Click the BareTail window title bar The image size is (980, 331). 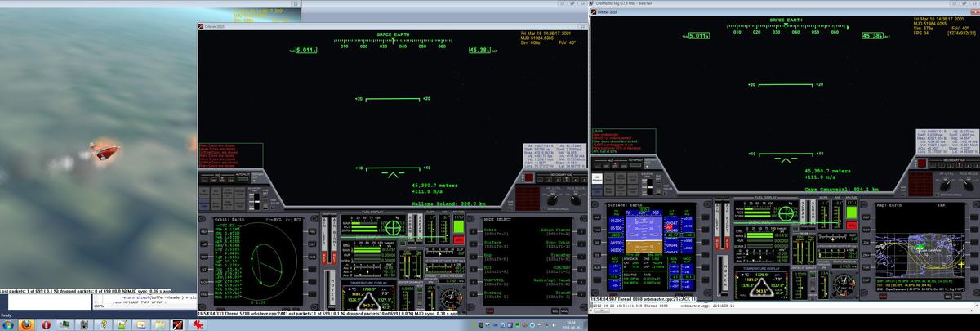point(784,3)
